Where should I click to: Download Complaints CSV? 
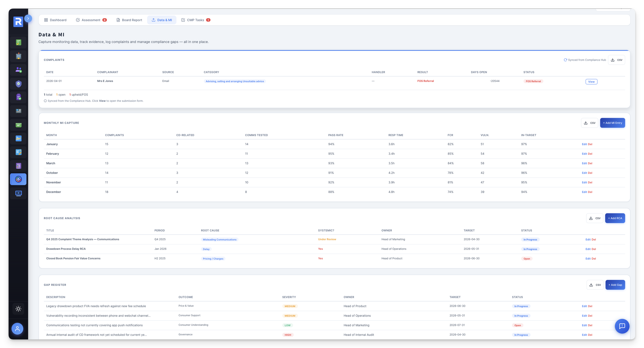click(x=616, y=60)
